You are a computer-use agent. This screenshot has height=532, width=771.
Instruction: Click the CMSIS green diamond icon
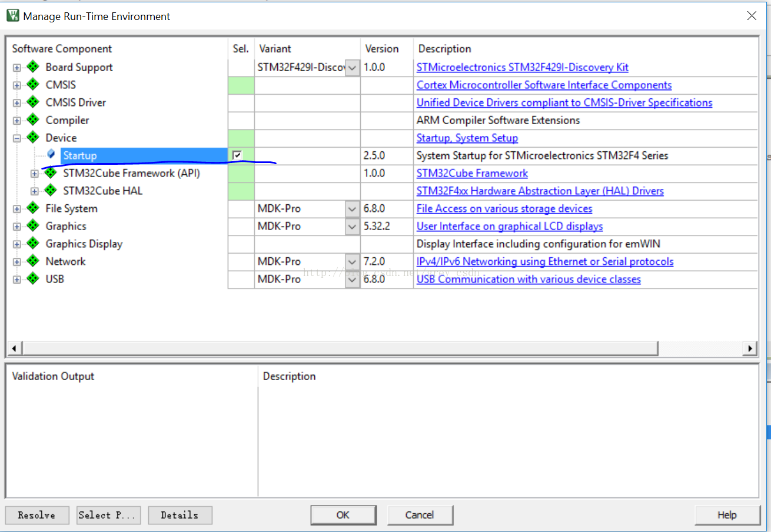(33, 85)
